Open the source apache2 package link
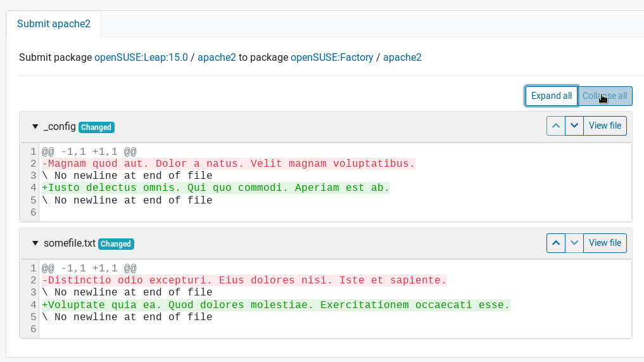Viewport: 644px width, 362px height. (217, 57)
